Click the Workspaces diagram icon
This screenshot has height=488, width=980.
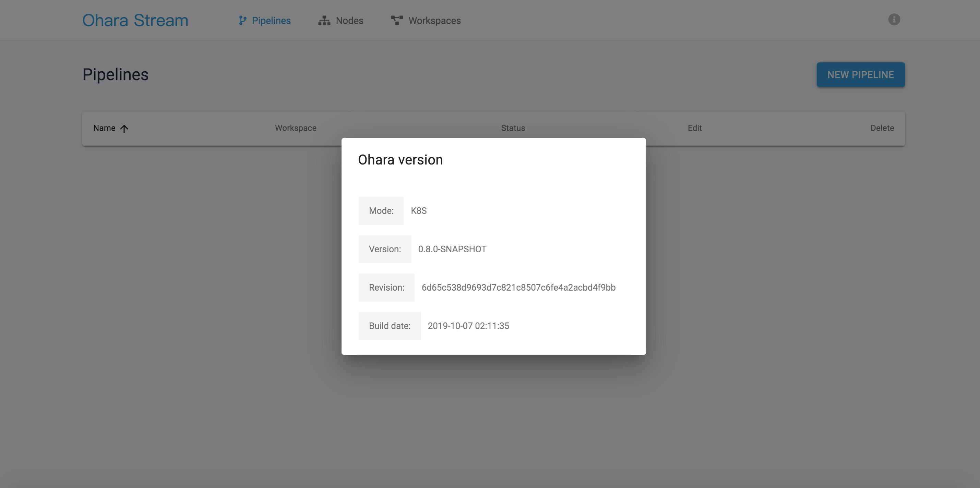coord(397,21)
